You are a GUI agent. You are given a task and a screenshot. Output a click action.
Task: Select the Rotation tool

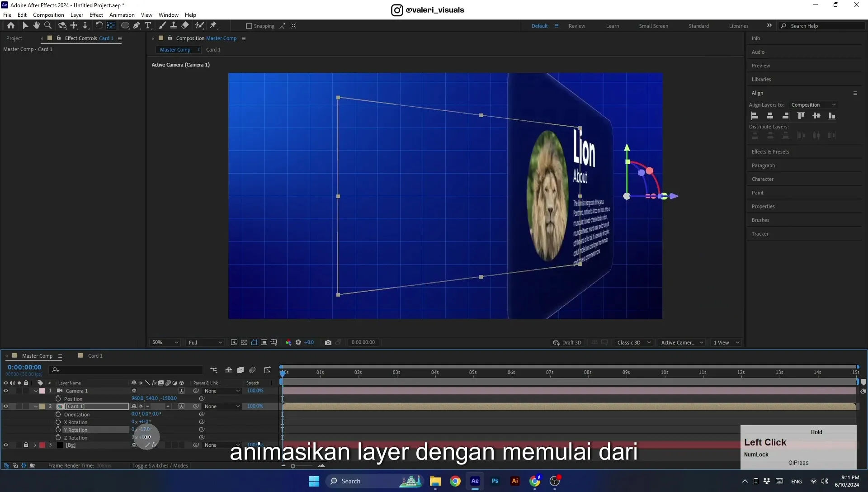[99, 26]
